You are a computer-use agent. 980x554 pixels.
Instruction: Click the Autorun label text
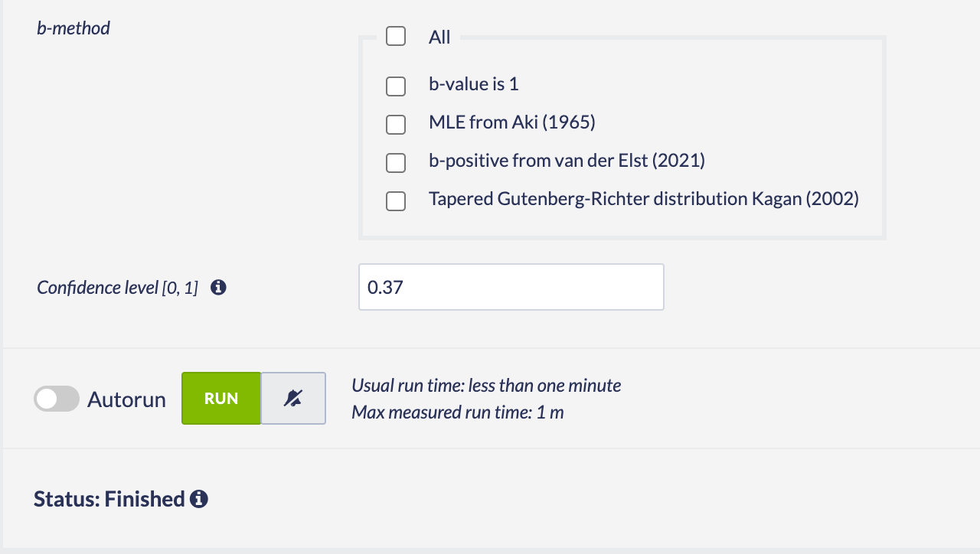click(126, 399)
